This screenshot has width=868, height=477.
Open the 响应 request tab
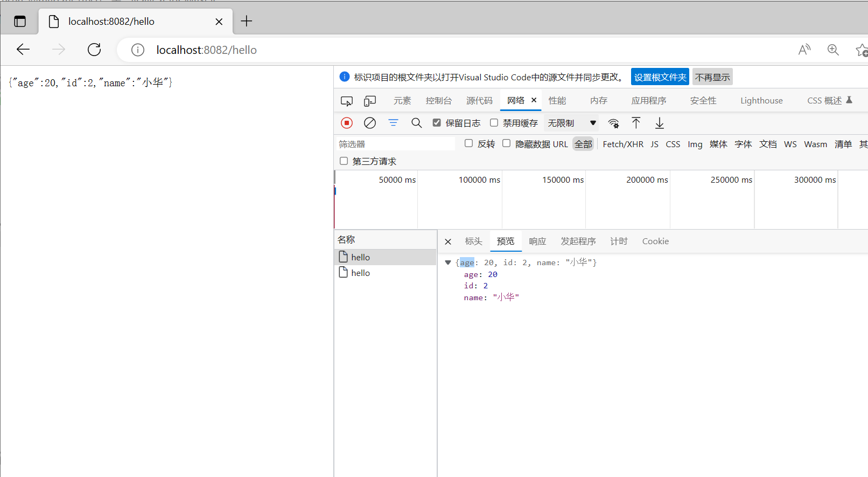click(x=537, y=241)
